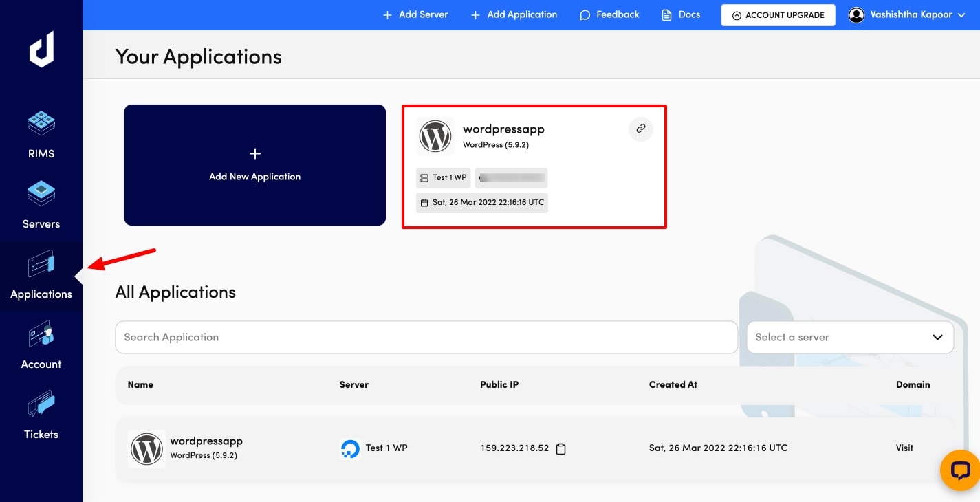This screenshot has height=502, width=980.
Task: Click the speech bubble icon beside Feedback
Action: (x=585, y=15)
